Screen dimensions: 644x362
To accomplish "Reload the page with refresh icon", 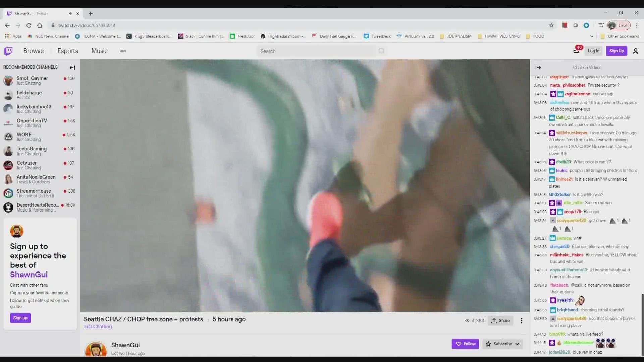I will click(29, 25).
